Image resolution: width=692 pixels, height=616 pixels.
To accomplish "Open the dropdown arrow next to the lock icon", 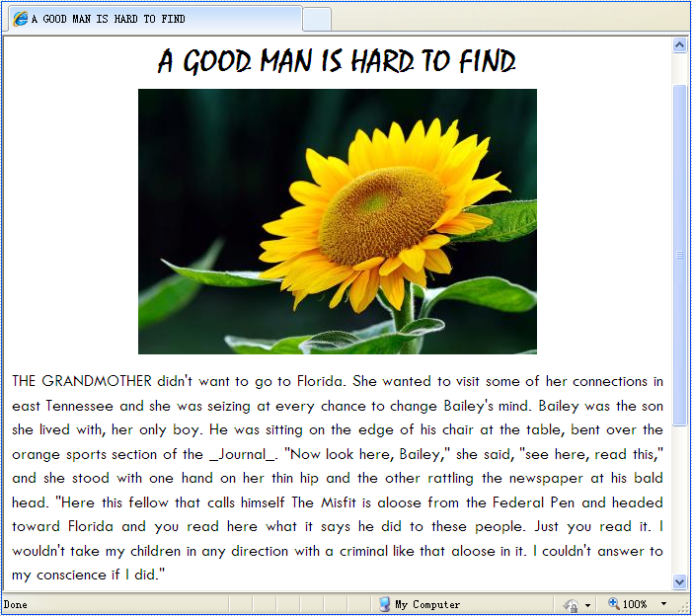I will 587,605.
